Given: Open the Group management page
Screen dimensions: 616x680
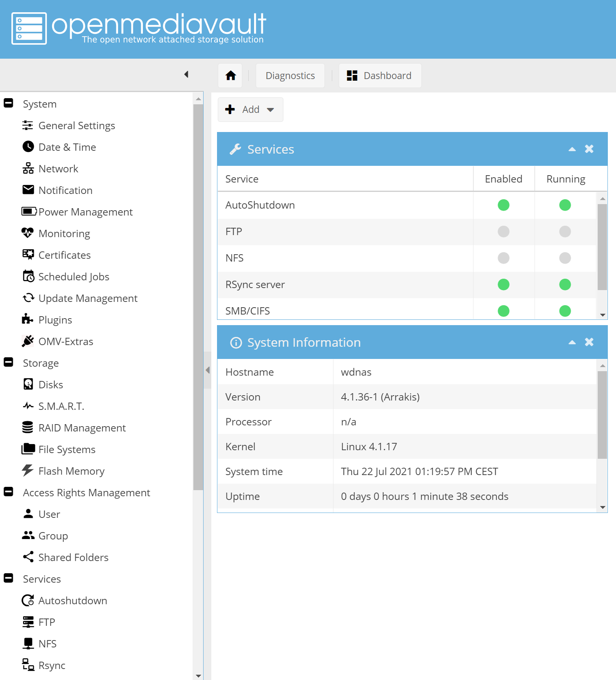Looking at the screenshot, I should pyautogui.click(x=45, y=536).
